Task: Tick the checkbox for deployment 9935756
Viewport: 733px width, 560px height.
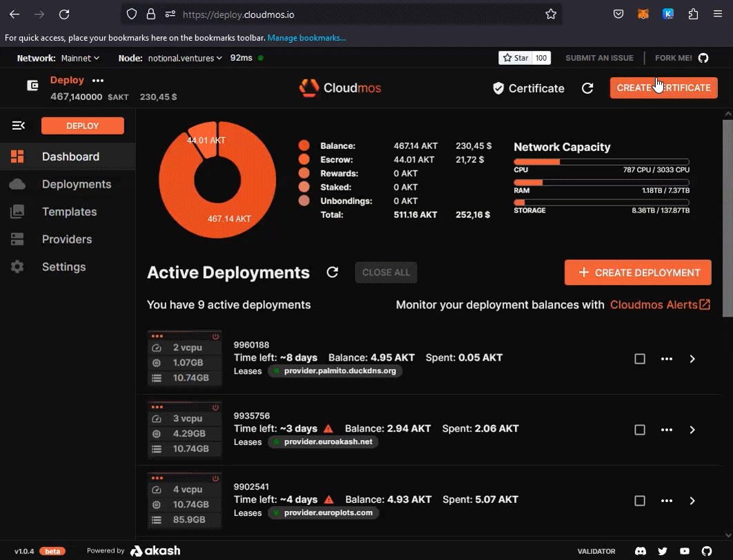Action: point(640,430)
